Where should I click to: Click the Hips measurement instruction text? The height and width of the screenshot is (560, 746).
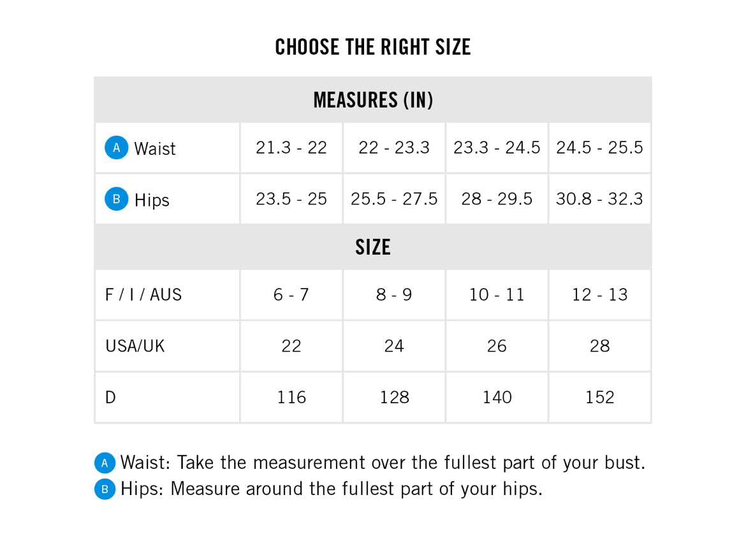click(x=331, y=489)
